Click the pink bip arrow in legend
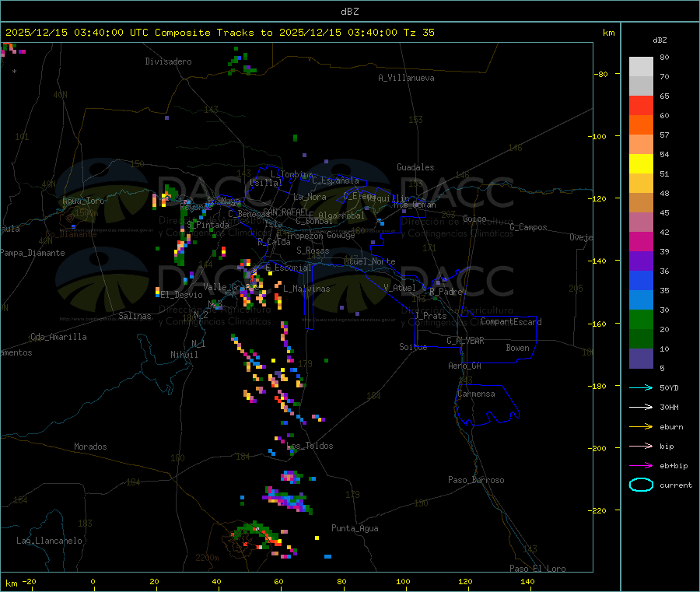The width and height of the screenshot is (700, 592). pyautogui.click(x=641, y=446)
